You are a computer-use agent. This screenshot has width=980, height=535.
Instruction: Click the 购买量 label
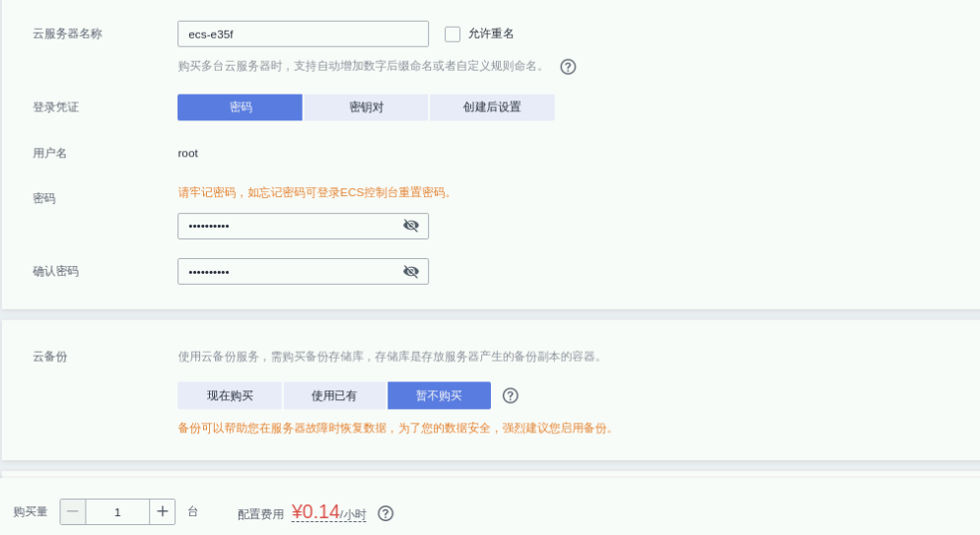pyautogui.click(x=31, y=512)
